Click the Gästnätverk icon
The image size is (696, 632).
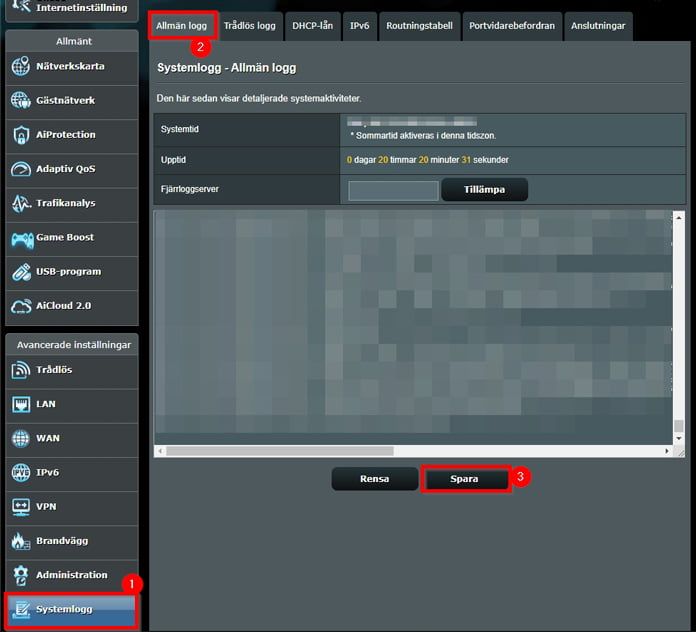pyautogui.click(x=20, y=101)
